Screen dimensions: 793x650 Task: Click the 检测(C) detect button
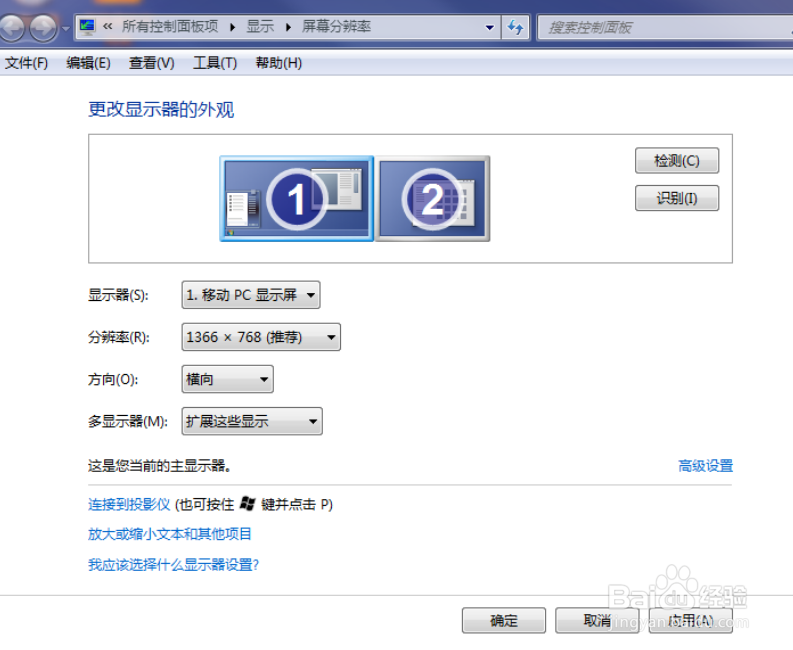[677, 161]
